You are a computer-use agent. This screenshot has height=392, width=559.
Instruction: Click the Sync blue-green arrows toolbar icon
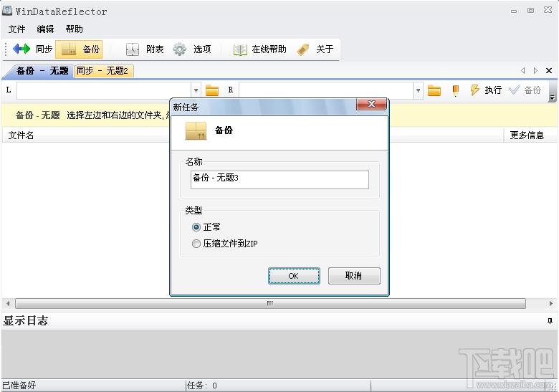pos(21,49)
